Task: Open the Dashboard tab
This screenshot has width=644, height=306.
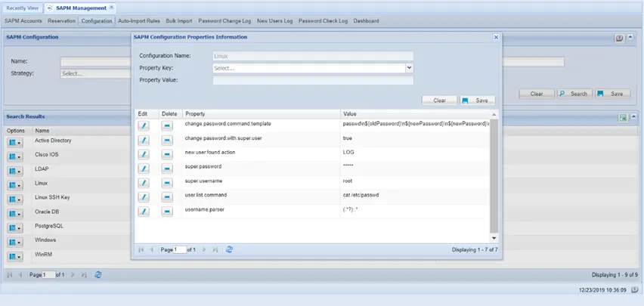Action: [x=367, y=21]
